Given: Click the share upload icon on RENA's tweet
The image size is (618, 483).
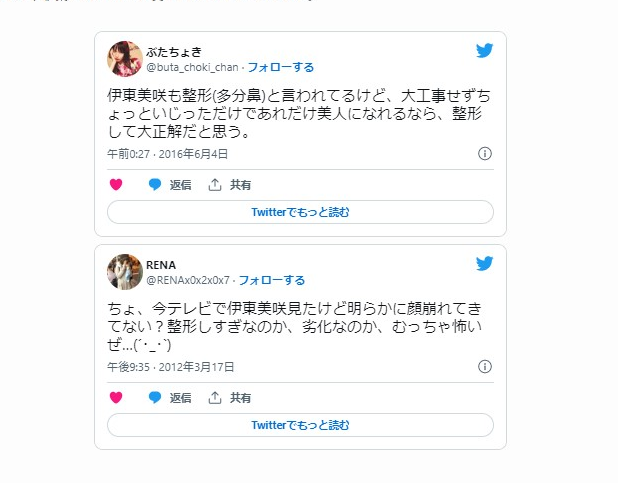Looking at the screenshot, I should pyautogui.click(x=214, y=397).
